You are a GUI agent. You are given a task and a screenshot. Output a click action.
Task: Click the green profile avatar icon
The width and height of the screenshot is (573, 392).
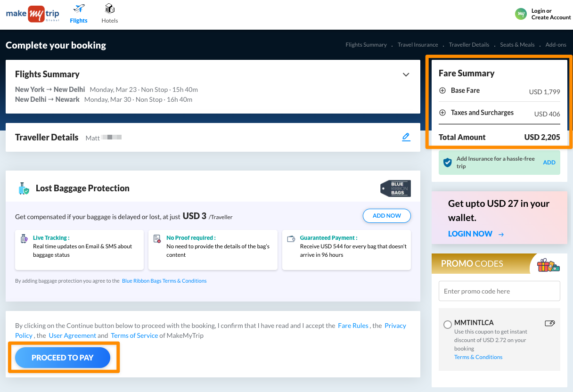521,14
